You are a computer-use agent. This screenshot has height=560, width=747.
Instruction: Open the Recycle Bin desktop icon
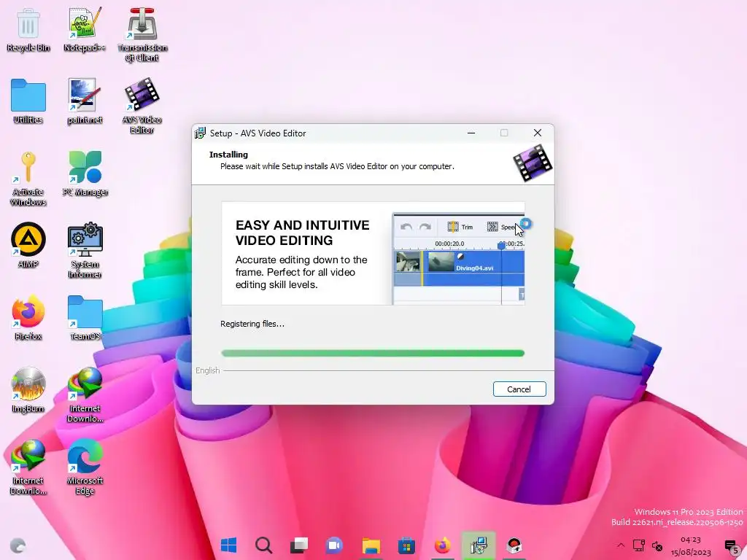click(28, 30)
